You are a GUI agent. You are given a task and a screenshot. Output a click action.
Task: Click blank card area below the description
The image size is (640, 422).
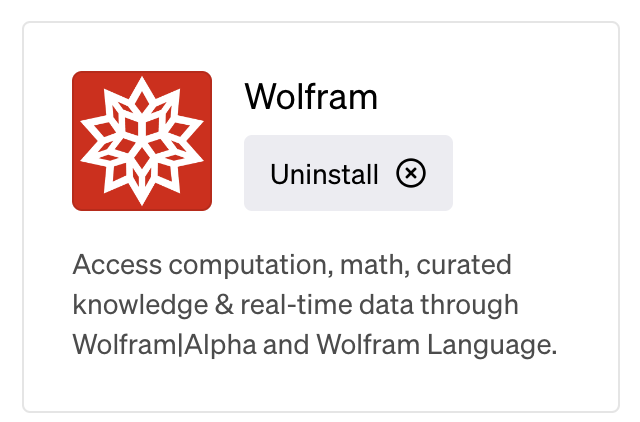point(320,386)
